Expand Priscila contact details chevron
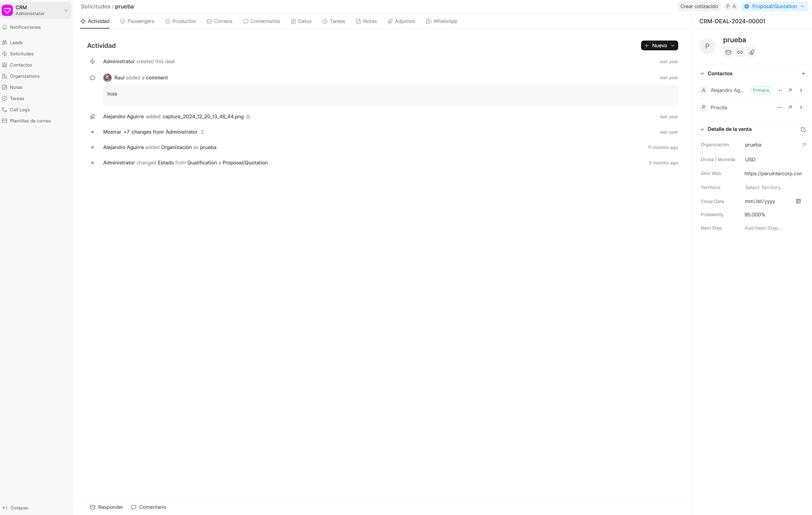812x515 pixels. (801, 107)
